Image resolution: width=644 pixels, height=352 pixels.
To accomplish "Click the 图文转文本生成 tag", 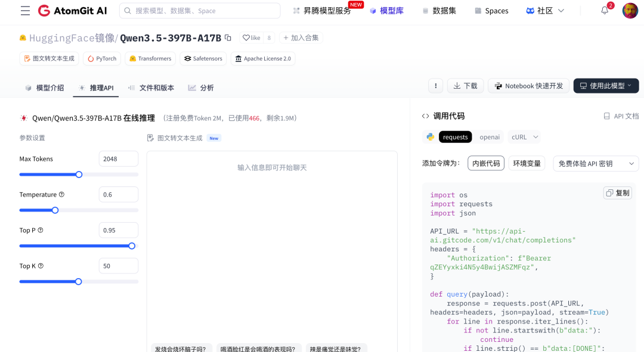I will [x=49, y=58].
